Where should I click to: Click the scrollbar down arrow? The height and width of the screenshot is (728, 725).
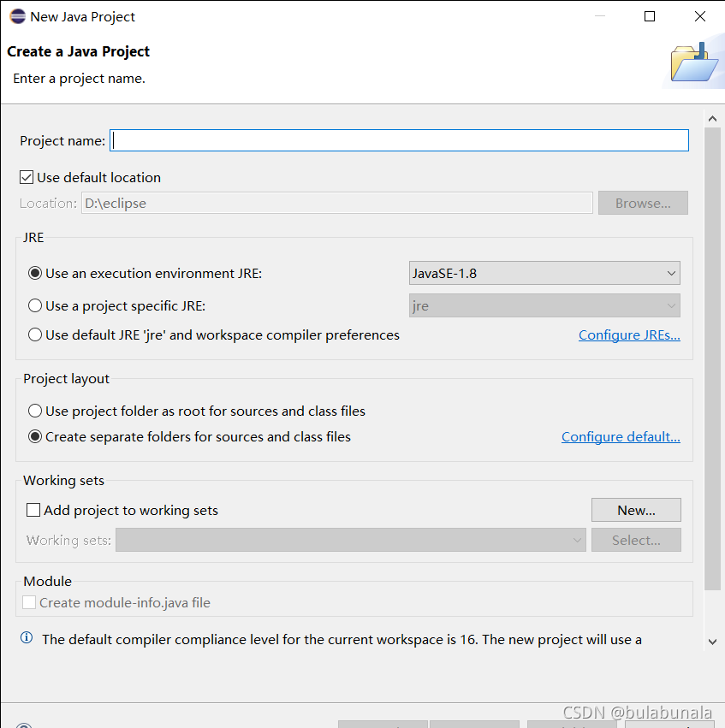(x=712, y=642)
